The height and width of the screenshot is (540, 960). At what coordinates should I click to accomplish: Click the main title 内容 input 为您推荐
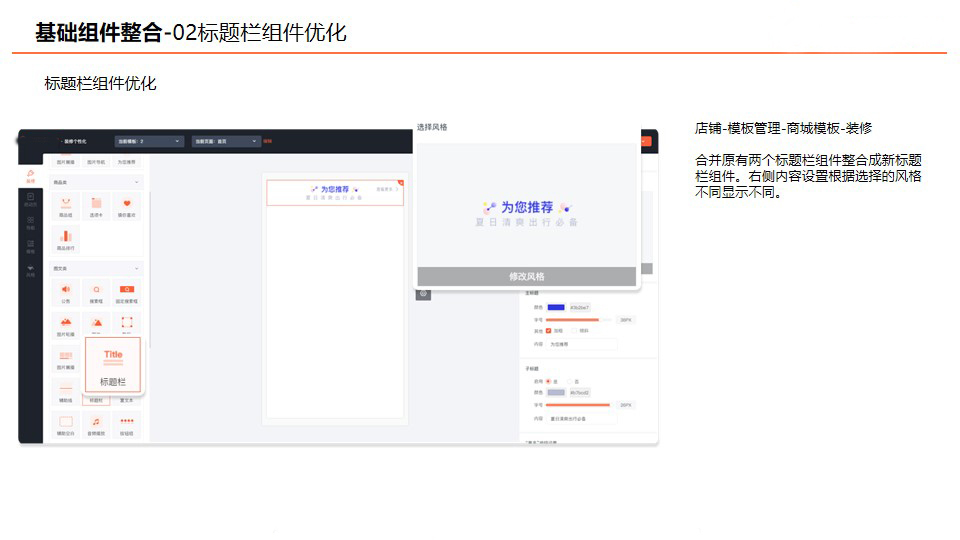(x=582, y=344)
